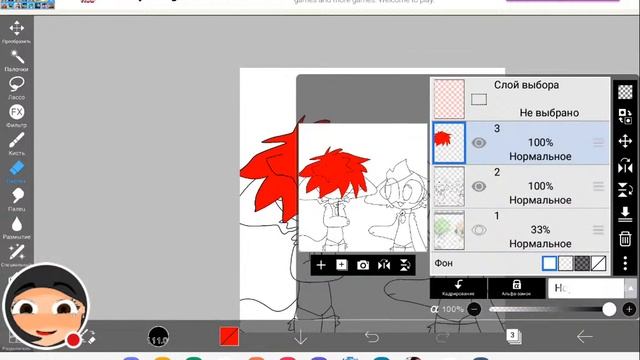Click the invert selection layer icon
The width and height of the screenshot is (640, 360).
click(x=625, y=116)
